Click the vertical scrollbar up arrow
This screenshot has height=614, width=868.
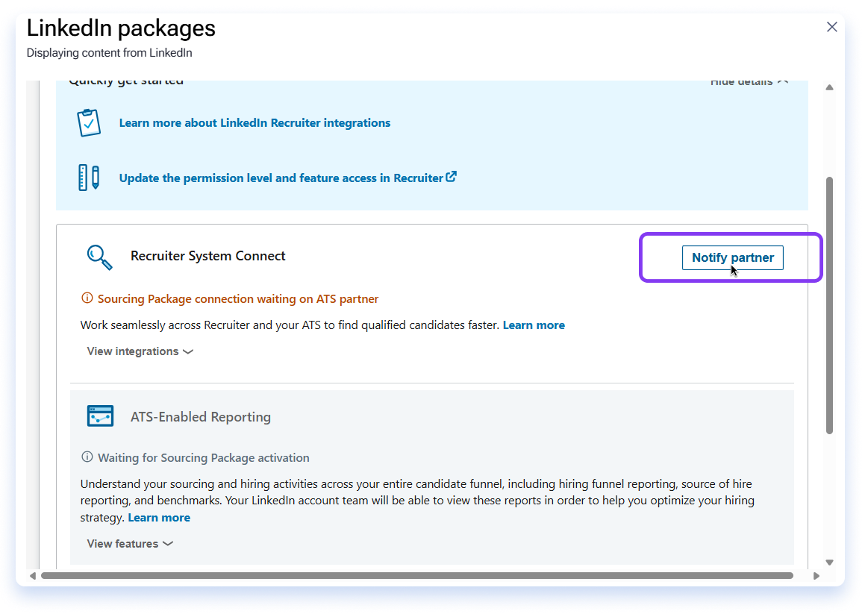click(829, 87)
